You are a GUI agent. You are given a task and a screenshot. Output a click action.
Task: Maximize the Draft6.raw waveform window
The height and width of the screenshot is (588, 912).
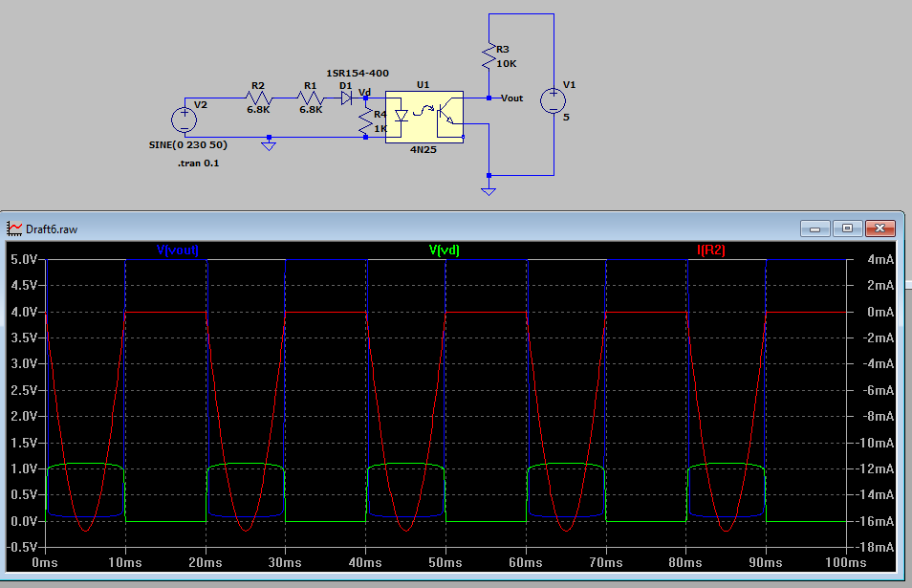(x=847, y=229)
